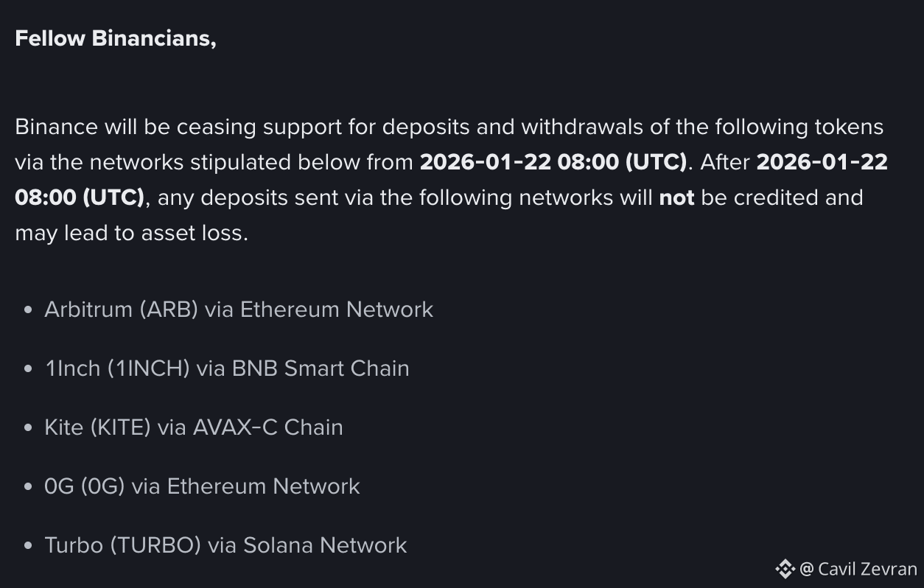Viewport: 924px width, 588px height.
Task: Click the first bold 2026-01-22 08:00 (UTC) date
Action: (x=553, y=162)
